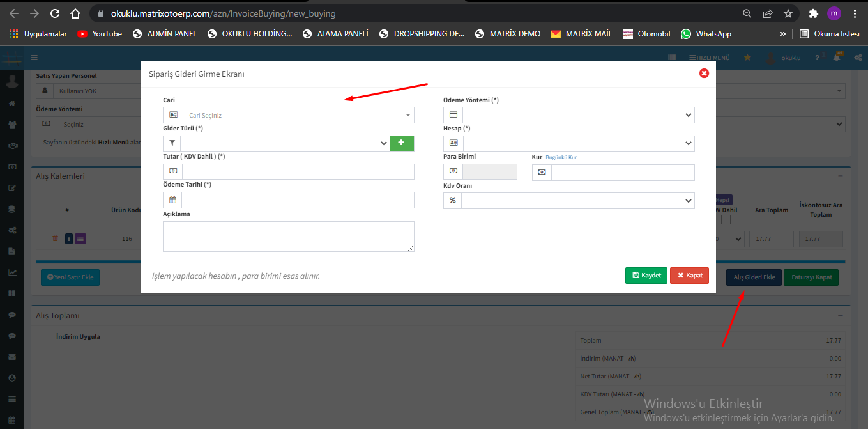
Task: Click the Bugünkü Kur link
Action: [x=561, y=157]
